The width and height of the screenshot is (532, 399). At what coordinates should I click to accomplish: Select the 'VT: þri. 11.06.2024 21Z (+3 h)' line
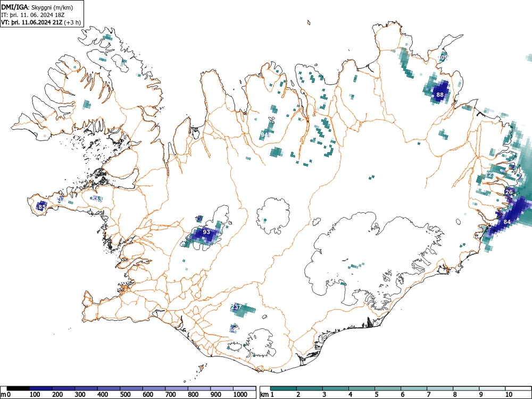41,22
